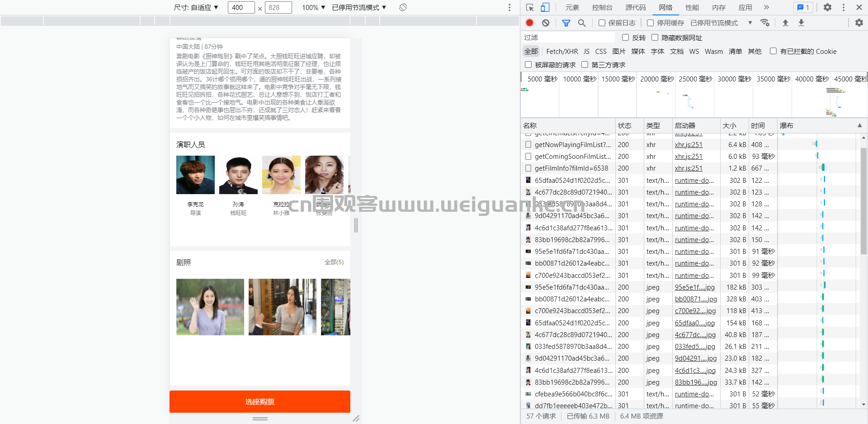Viewport: 868px width, 424px height.
Task: Click the orange buy tickets button
Action: pos(260,401)
